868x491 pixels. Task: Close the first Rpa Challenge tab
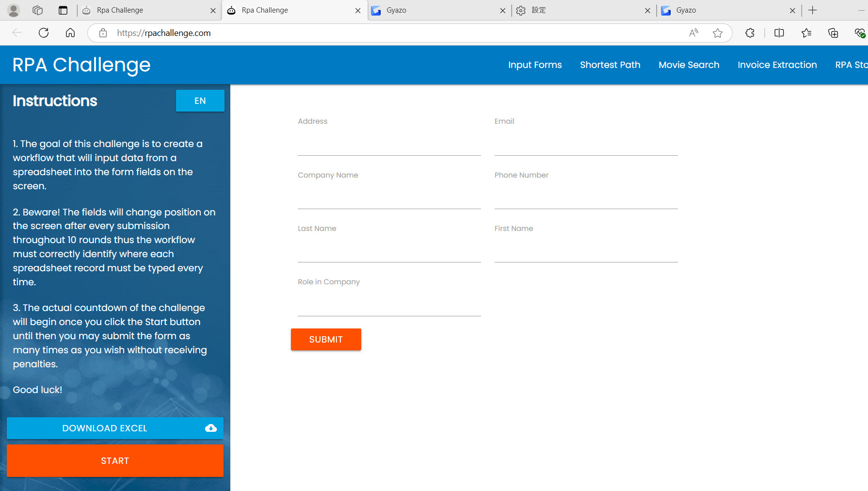coord(213,11)
